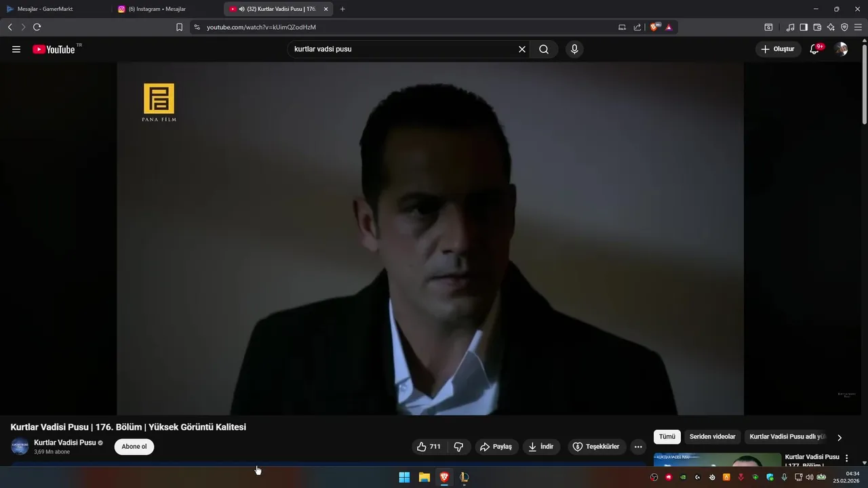The height and width of the screenshot is (488, 868).
Task: Open the volume speaker tray icon
Action: click(809, 477)
